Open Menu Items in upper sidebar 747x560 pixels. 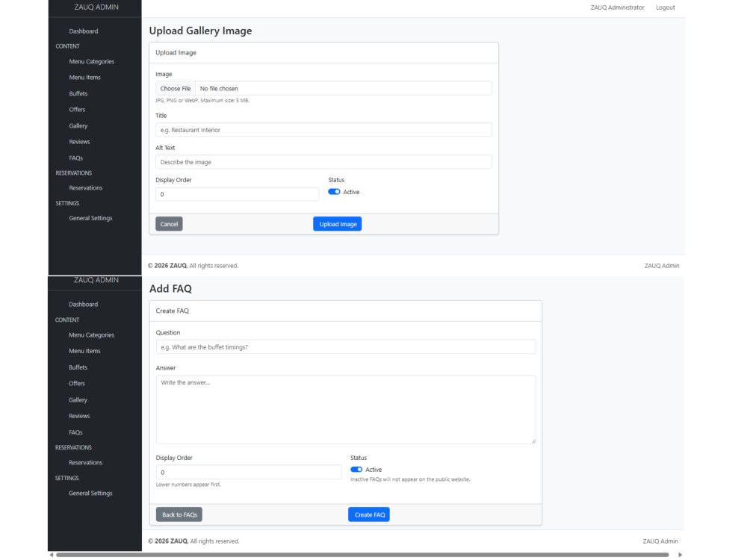(85, 78)
